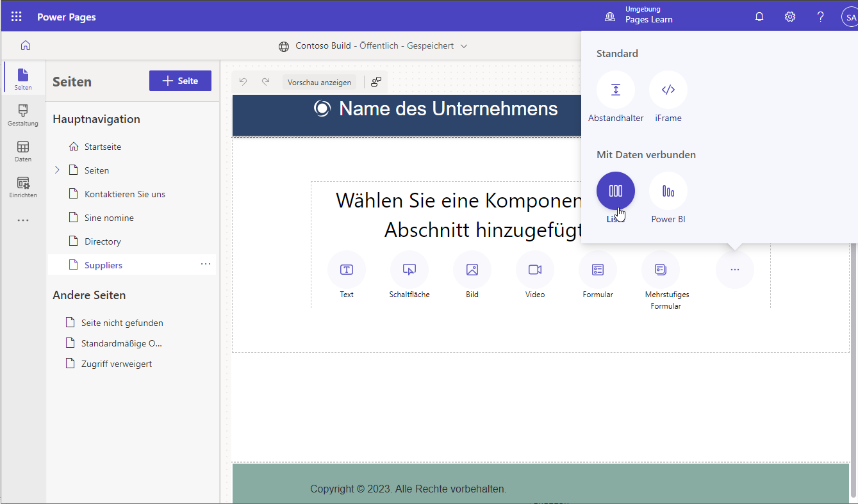Add the Power BI component
This screenshot has width=858, height=504.
(x=668, y=191)
